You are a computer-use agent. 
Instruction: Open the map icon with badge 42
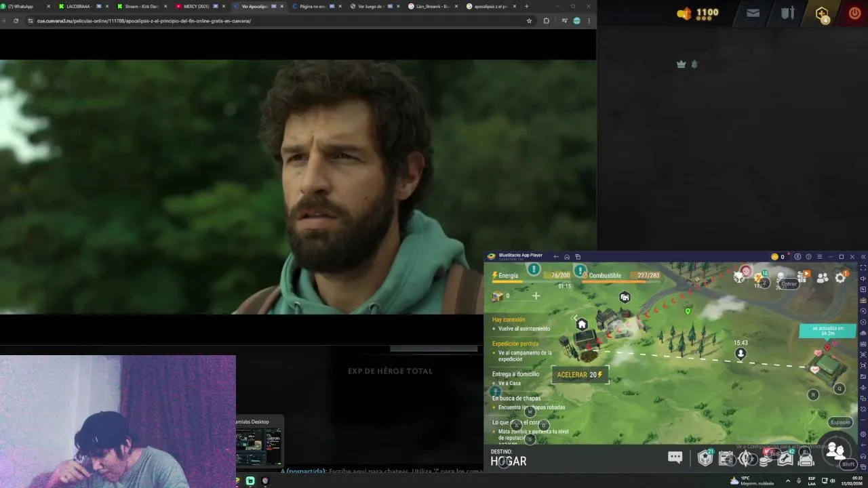click(x=785, y=458)
